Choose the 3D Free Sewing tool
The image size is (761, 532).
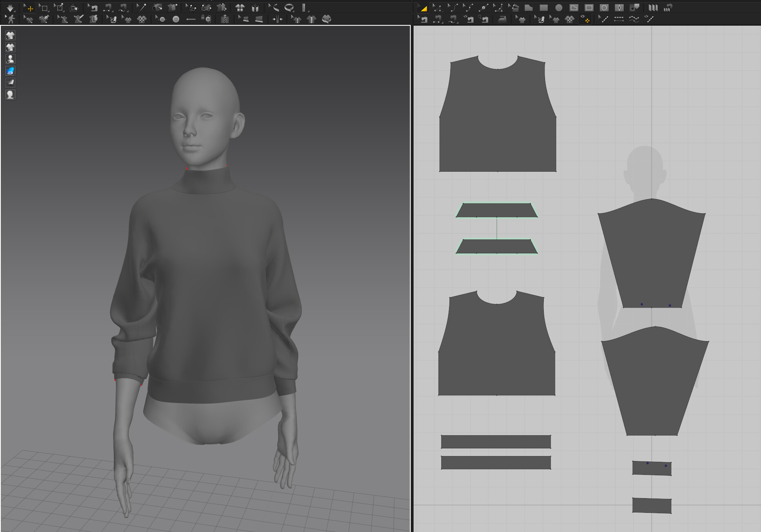(x=123, y=8)
